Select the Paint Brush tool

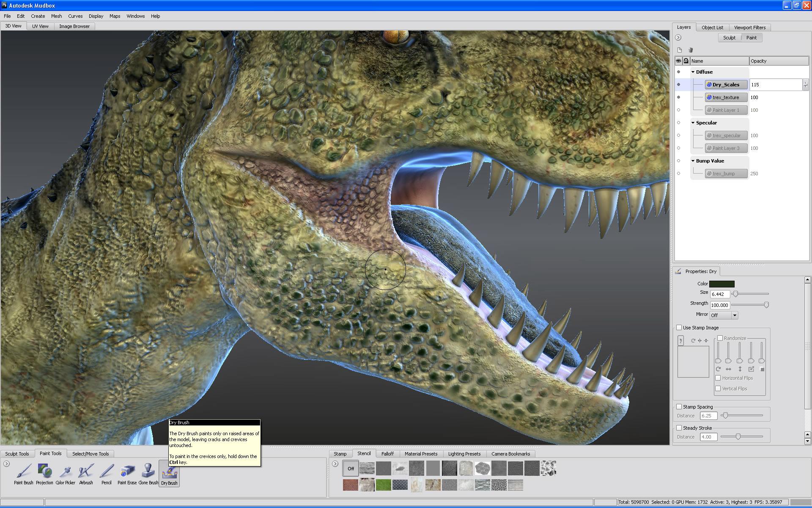point(23,472)
